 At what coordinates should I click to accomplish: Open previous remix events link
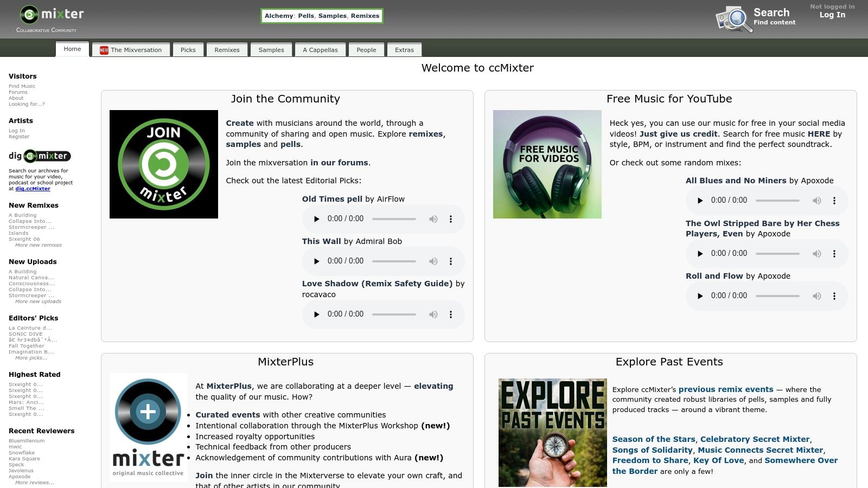click(726, 389)
